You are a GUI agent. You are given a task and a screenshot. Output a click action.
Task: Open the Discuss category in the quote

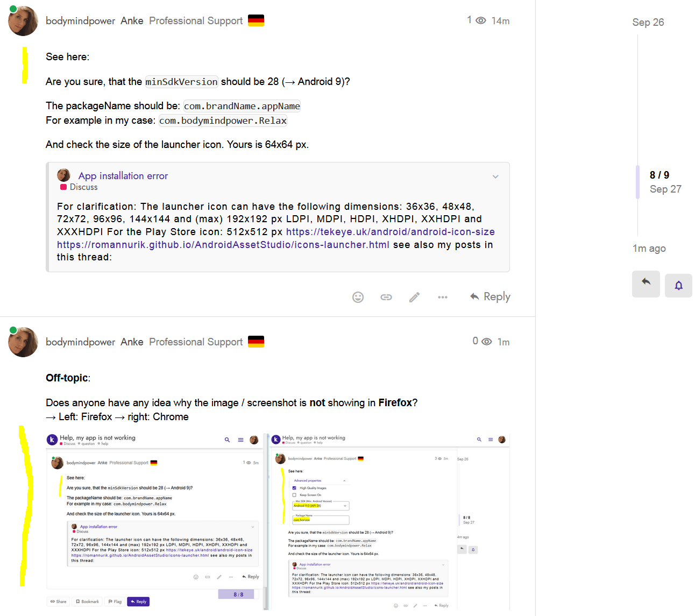79,187
